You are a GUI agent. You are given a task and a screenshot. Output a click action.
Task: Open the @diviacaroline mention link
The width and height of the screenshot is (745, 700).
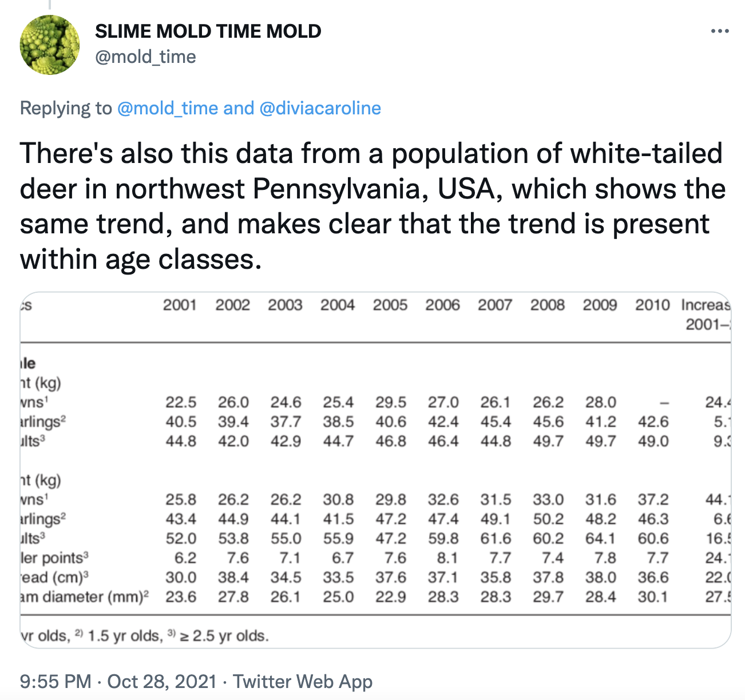[320, 108]
